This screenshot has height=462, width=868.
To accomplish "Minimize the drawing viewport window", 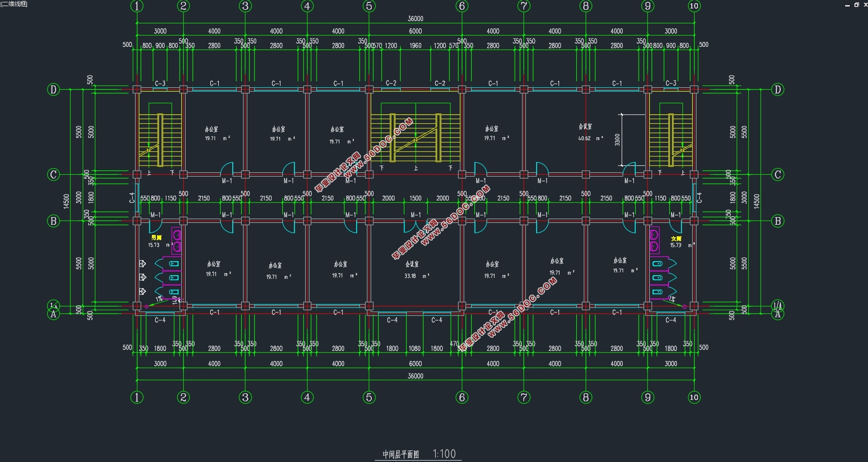I will pos(847,5).
